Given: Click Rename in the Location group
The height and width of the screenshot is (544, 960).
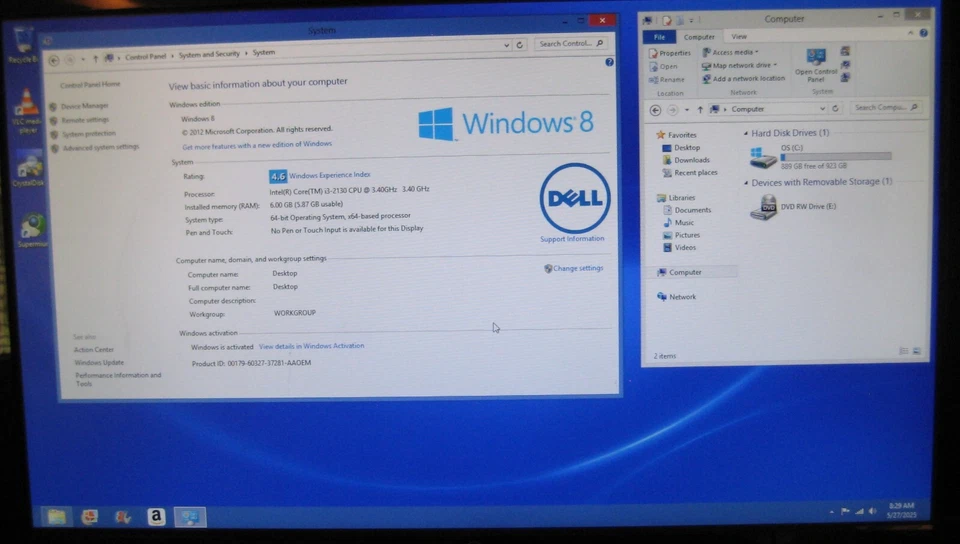Looking at the screenshot, I should [667, 80].
